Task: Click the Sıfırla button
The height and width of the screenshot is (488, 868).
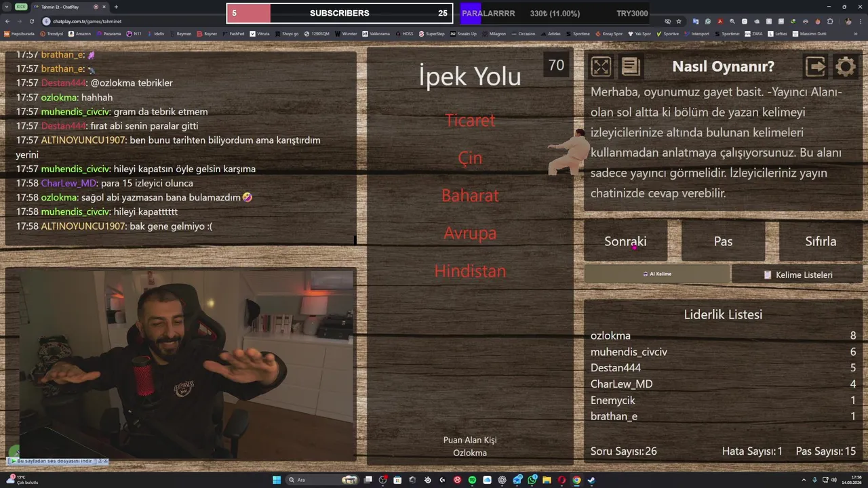Action: click(821, 241)
